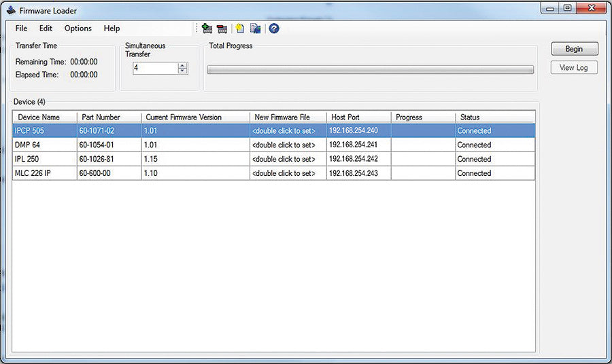Screen dimensions: 612x364
Task: Click Connected status for IPCP 505
Action: tap(474, 130)
